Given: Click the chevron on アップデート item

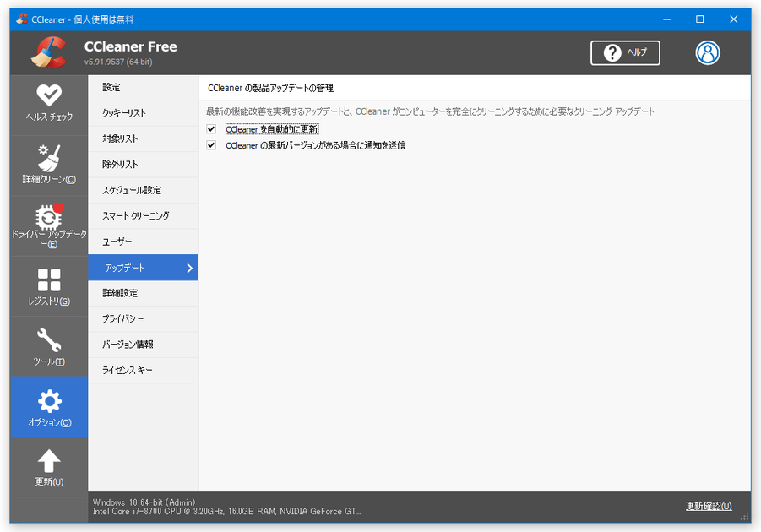Looking at the screenshot, I should 190,268.
